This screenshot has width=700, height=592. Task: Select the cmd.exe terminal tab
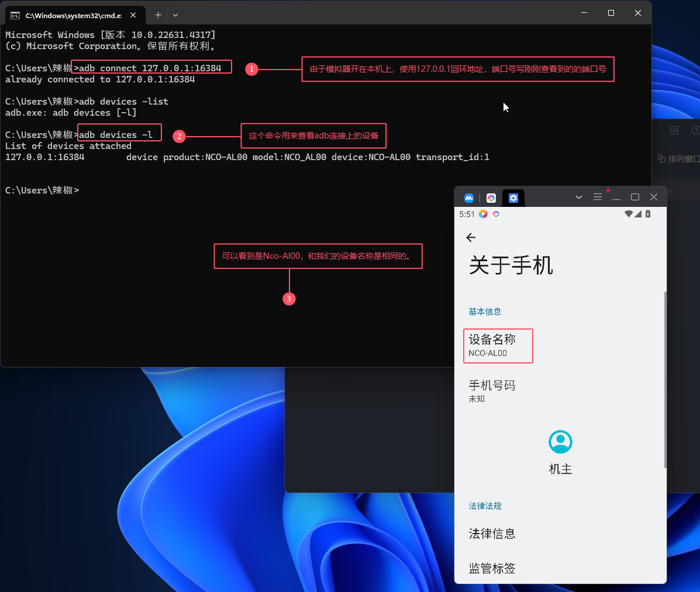(x=74, y=15)
